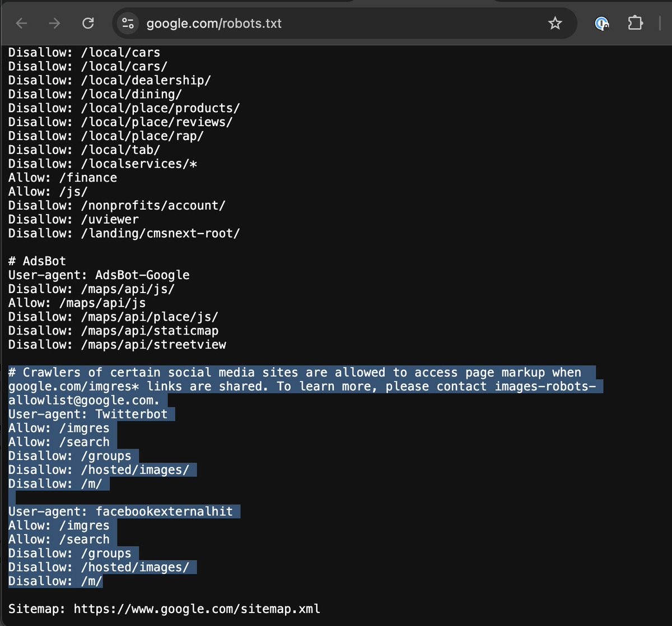
Task: Click the line 'Disallow: /uviewer'
Action: [x=73, y=219]
